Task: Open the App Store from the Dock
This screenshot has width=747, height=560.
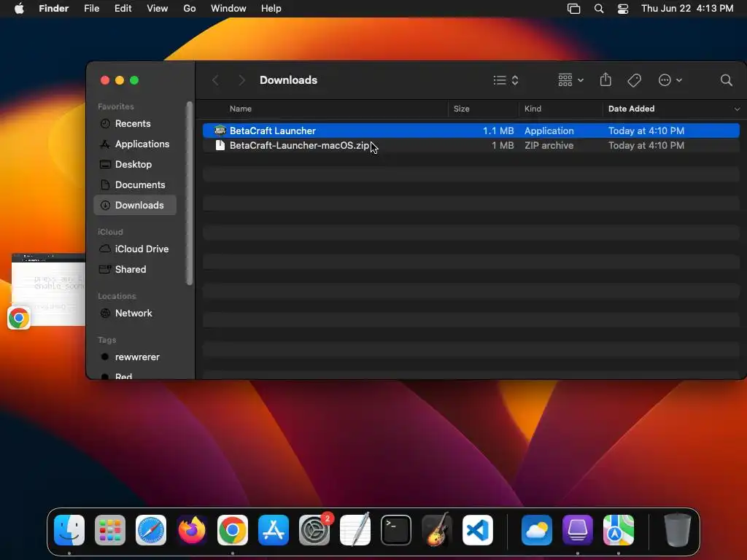Action: (x=274, y=530)
